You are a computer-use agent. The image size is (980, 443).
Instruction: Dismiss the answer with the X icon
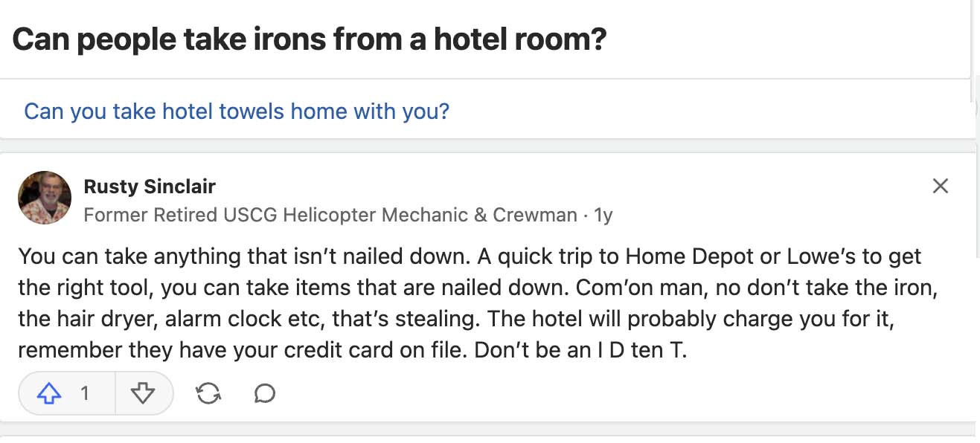coord(940,187)
